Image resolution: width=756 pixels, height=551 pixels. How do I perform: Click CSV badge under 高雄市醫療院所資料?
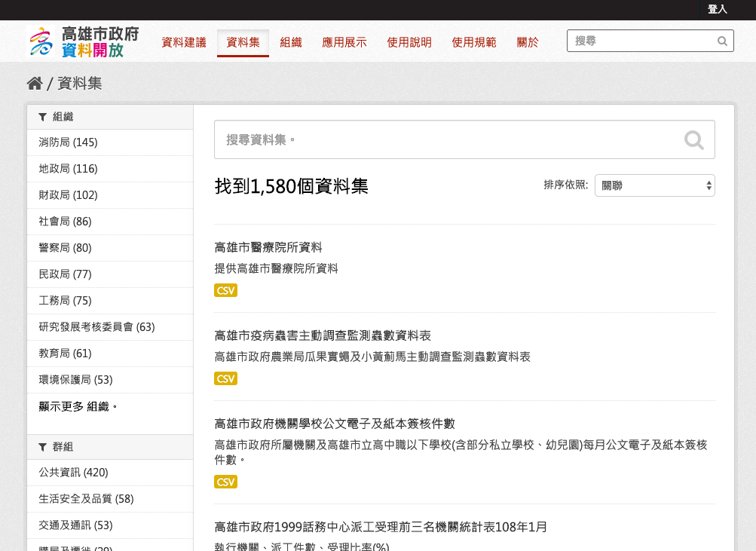click(225, 290)
